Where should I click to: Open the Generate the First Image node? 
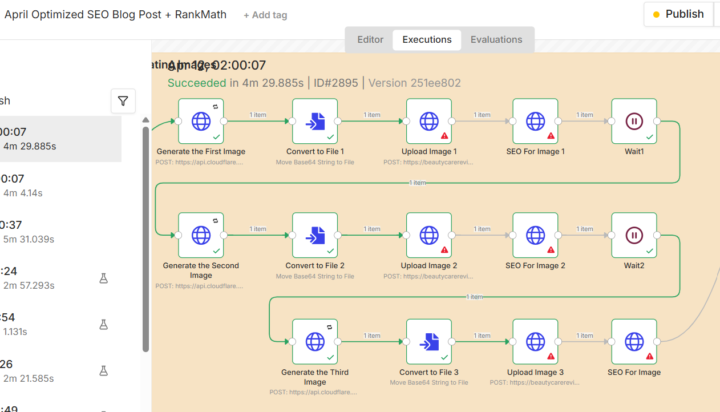[201, 121]
